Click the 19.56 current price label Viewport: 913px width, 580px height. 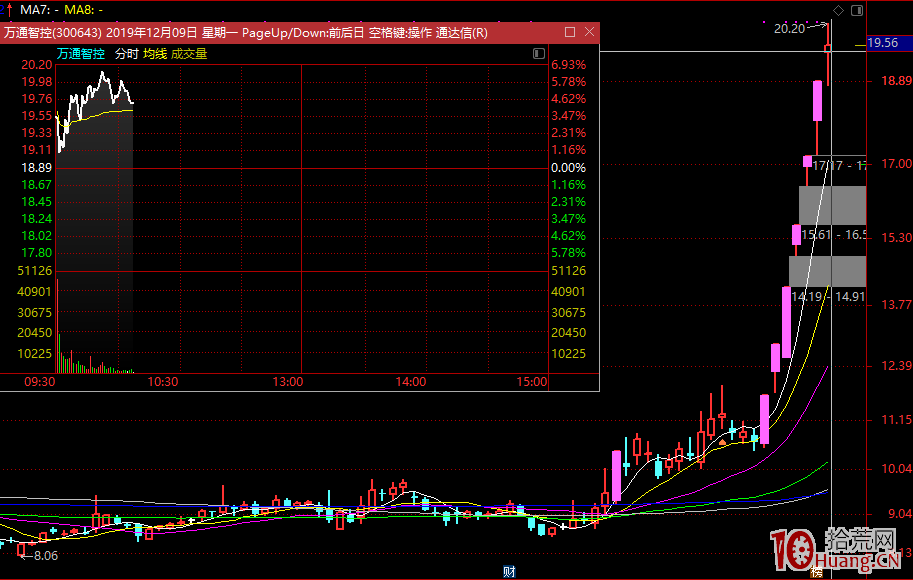click(883, 43)
